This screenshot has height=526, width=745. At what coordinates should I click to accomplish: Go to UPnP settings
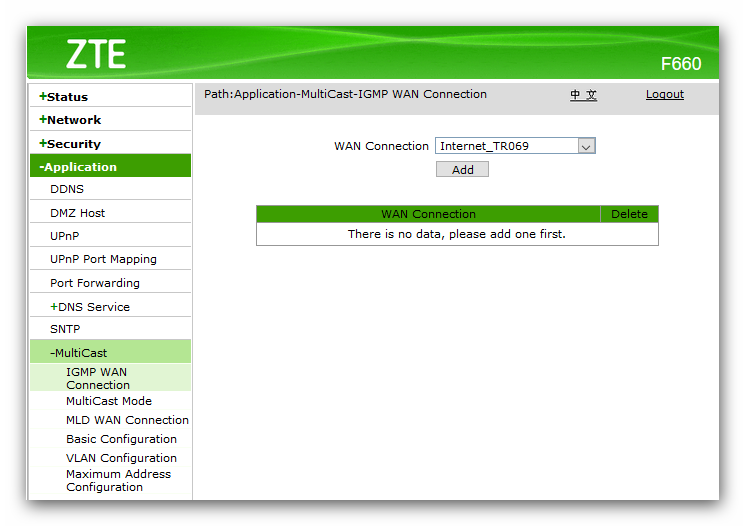point(65,236)
